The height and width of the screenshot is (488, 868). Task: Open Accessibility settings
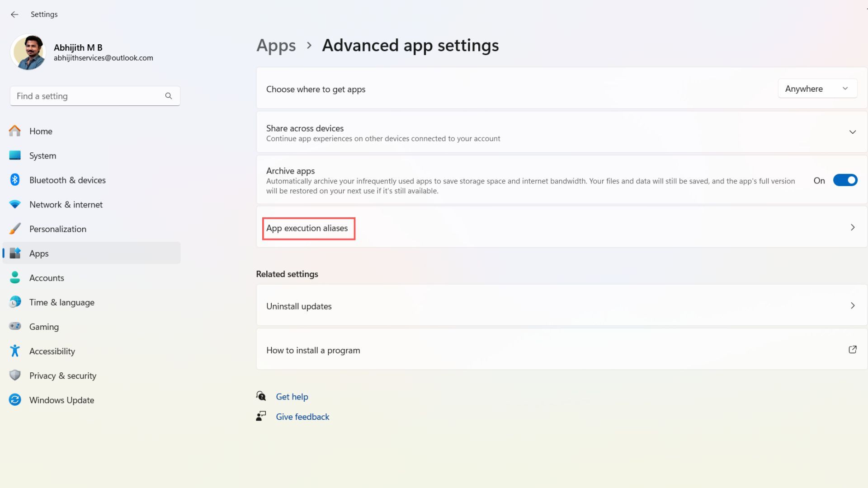[x=52, y=351]
